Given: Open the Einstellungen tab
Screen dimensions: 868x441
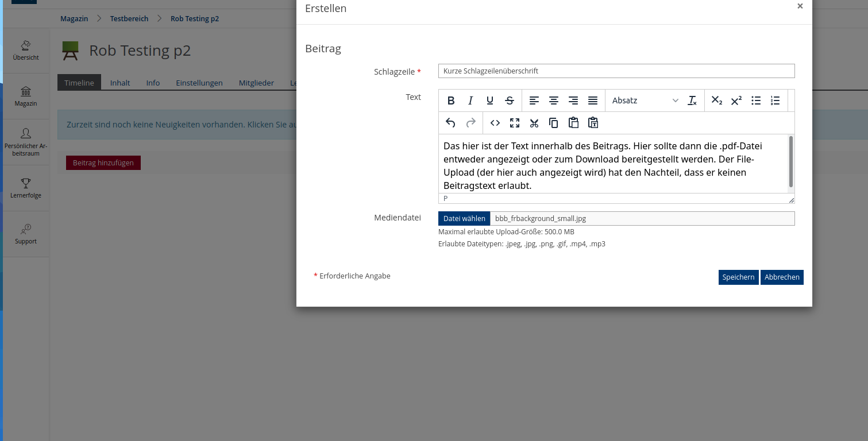Looking at the screenshot, I should [199, 83].
